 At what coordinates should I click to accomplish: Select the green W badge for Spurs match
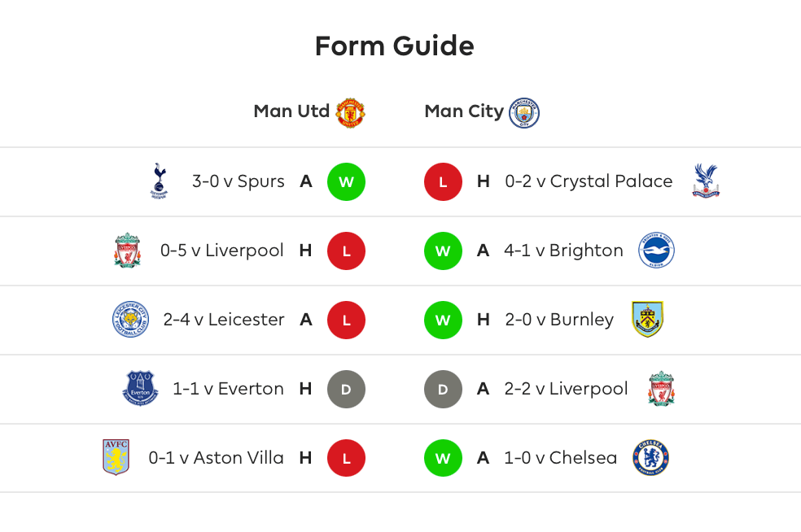[346, 181]
